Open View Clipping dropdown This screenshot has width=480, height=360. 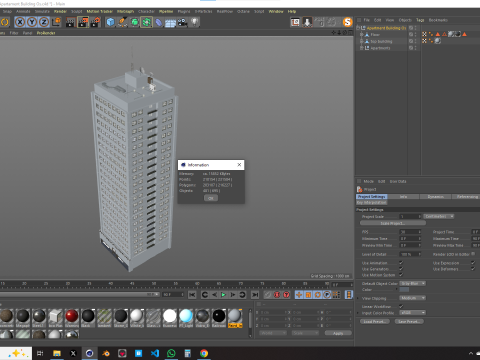pos(413,298)
